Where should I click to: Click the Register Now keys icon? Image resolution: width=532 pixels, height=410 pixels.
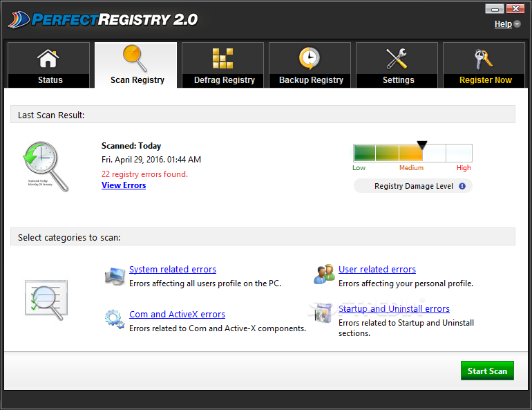click(484, 59)
